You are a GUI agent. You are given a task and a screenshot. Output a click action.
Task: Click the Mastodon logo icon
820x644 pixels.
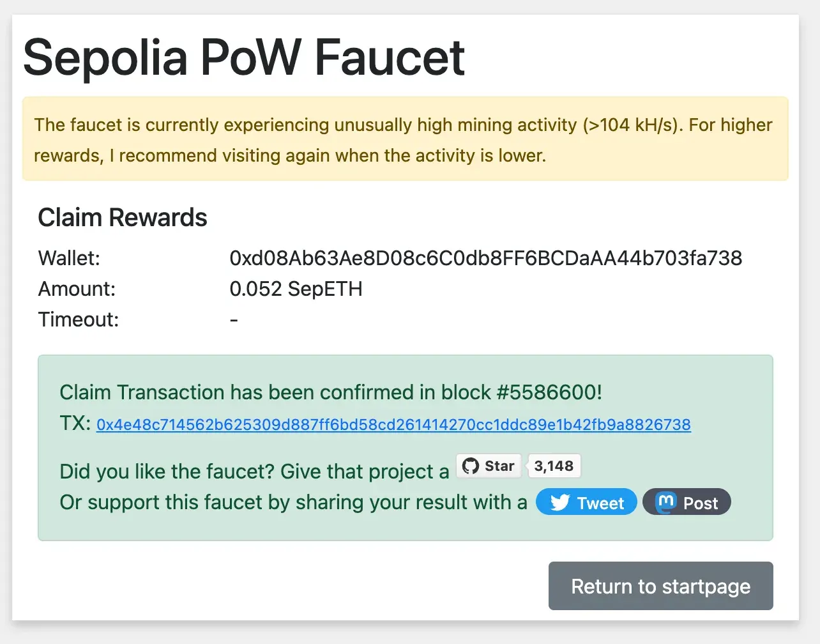coord(666,502)
